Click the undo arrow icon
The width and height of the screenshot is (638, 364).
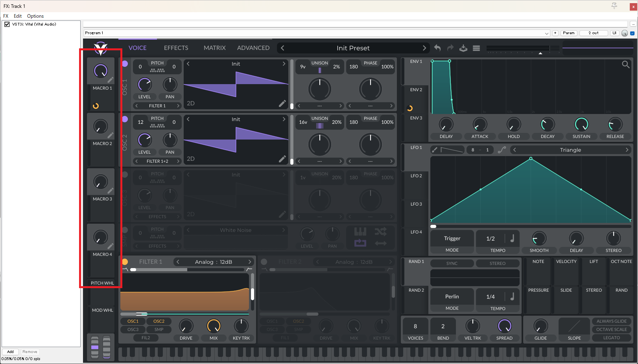coord(437,48)
